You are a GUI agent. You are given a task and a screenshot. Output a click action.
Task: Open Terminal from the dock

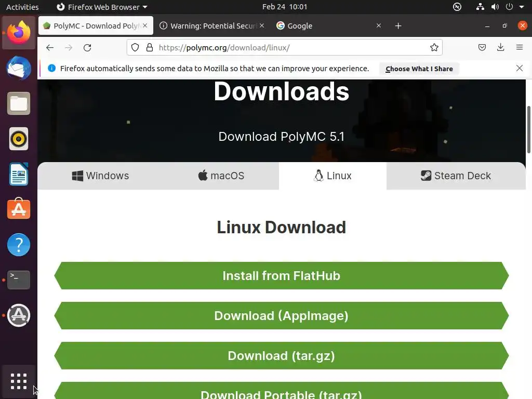point(19,280)
